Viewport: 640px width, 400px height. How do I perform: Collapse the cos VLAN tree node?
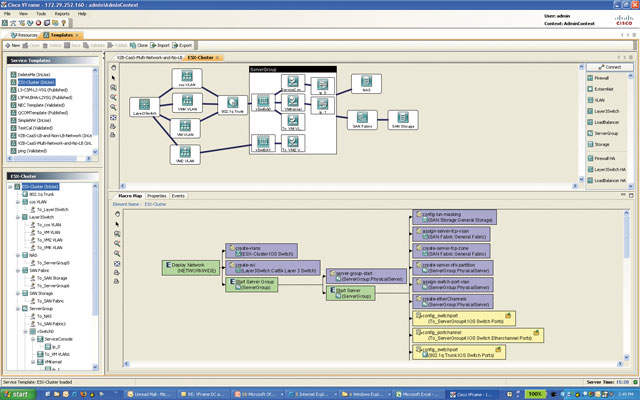click(x=18, y=202)
